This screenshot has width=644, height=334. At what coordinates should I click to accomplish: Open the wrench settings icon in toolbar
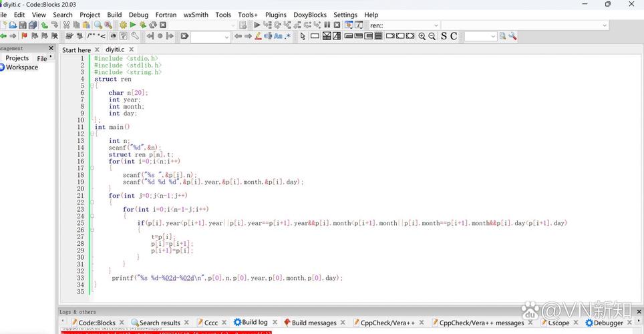135,36
